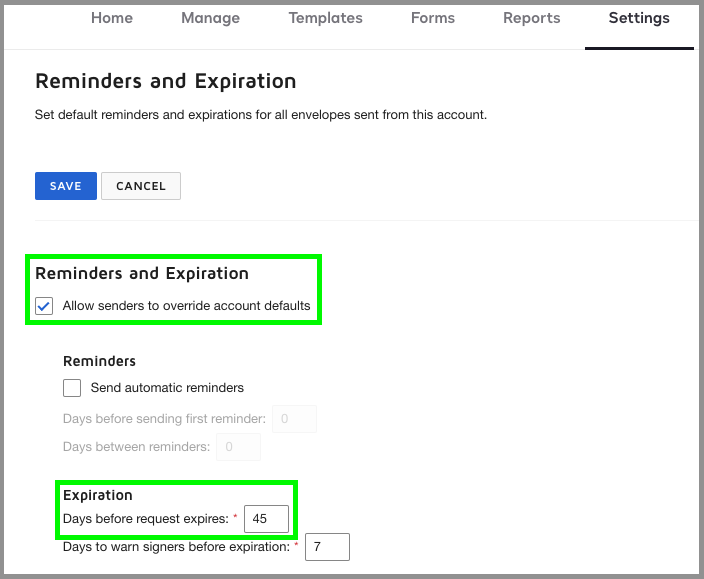Switch to the Templates tab
704x579 pixels.
tap(325, 18)
